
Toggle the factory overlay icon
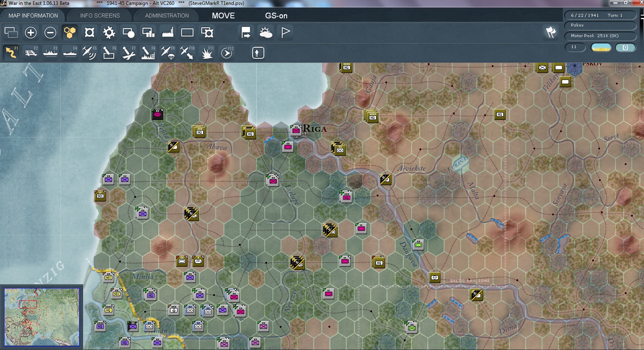tap(168, 32)
